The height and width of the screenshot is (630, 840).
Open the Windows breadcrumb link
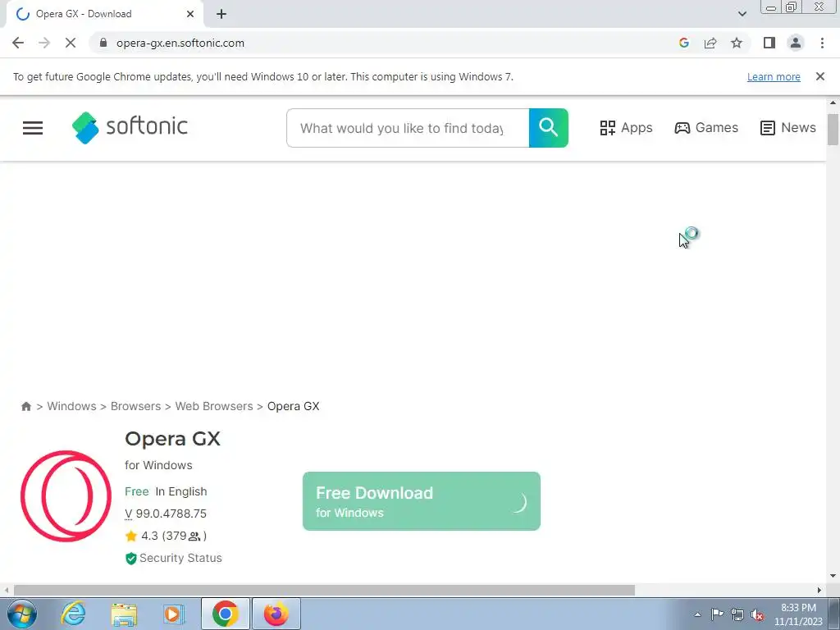[71, 406]
